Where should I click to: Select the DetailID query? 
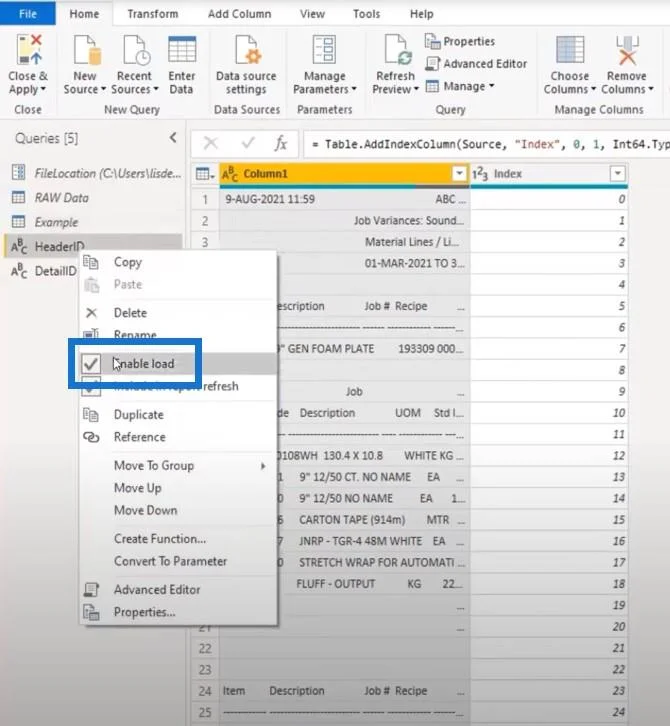(44, 271)
